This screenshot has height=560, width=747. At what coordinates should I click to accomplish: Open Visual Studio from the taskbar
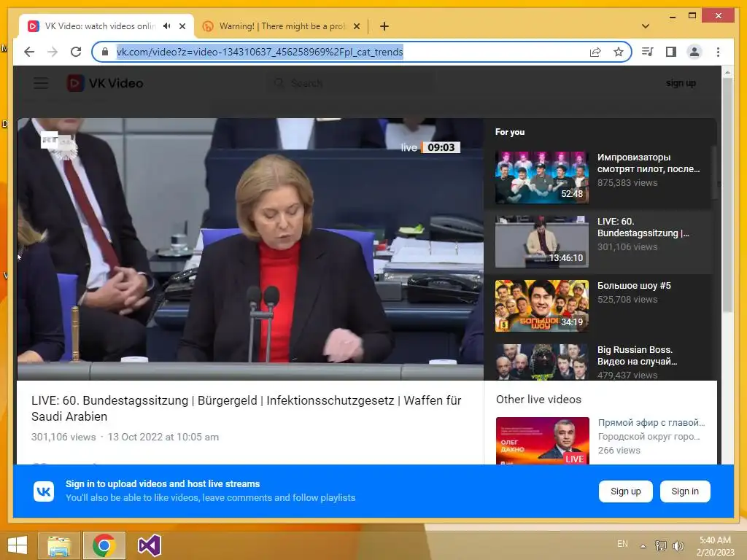click(x=149, y=545)
